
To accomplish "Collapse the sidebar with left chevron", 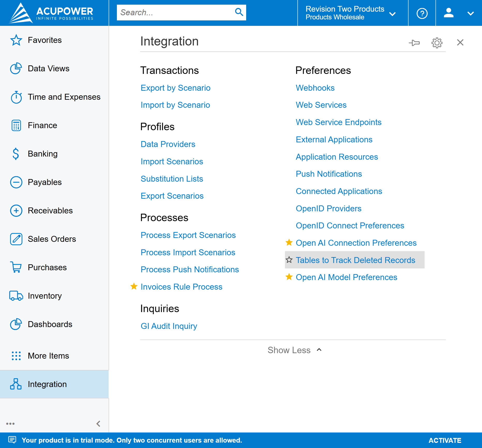I will coord(98,424).
